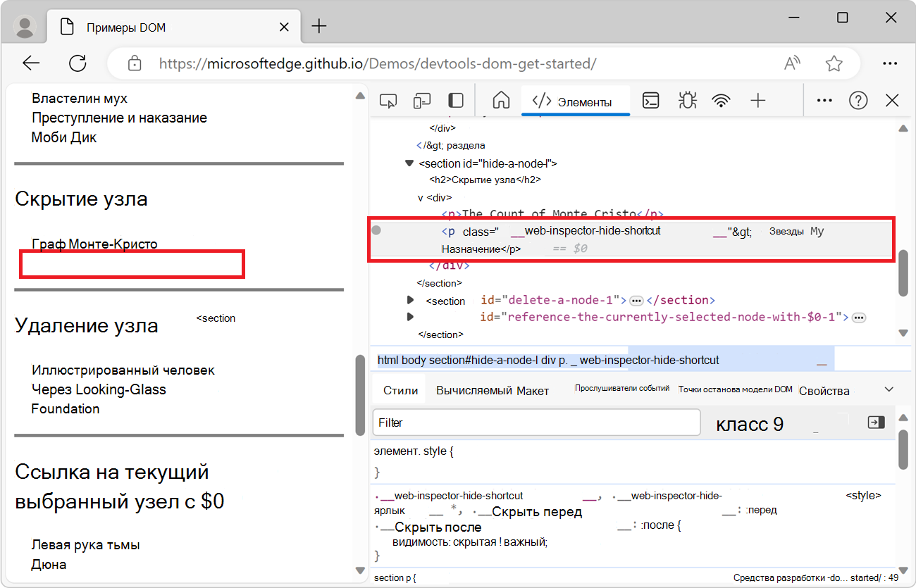This screenshot has width=916, height=588.
Task: Toggle the inspect element tool
Action: click(x=388, y=100)
